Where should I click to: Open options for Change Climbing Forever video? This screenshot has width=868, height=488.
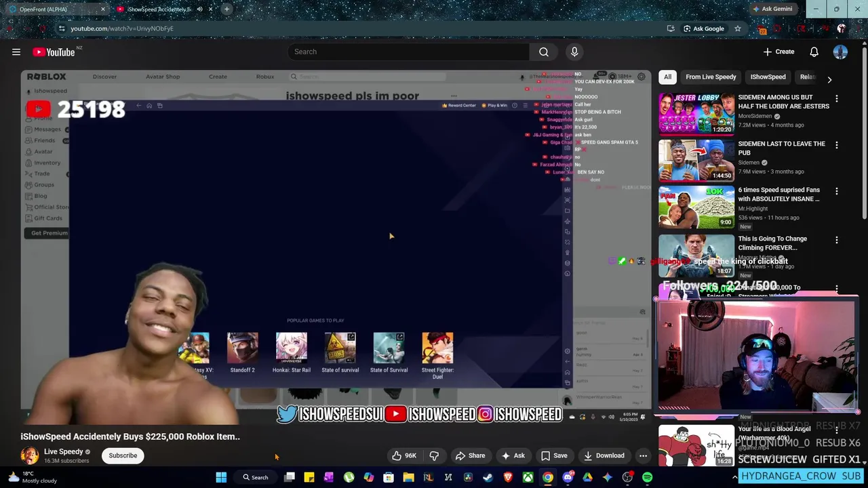[836, 240]
